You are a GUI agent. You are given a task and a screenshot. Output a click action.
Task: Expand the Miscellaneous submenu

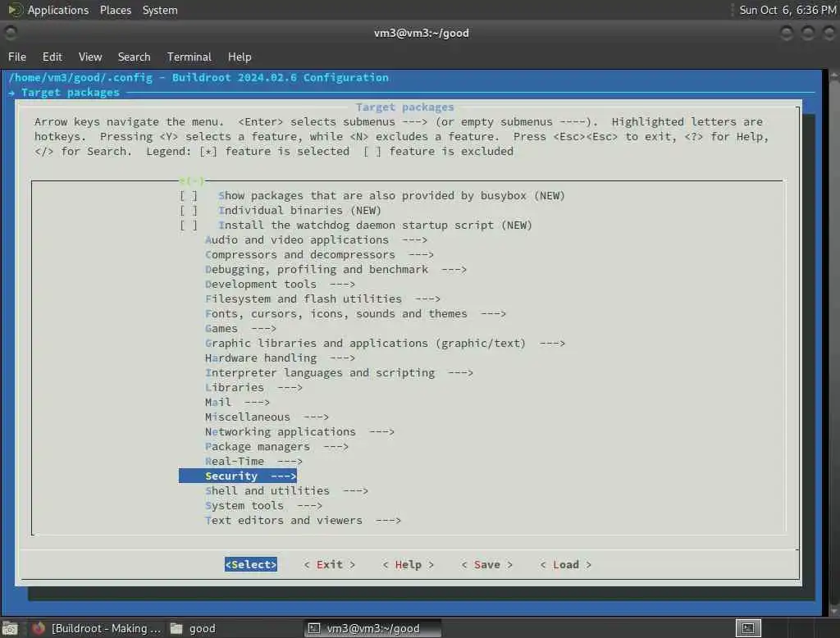(267, 417)
